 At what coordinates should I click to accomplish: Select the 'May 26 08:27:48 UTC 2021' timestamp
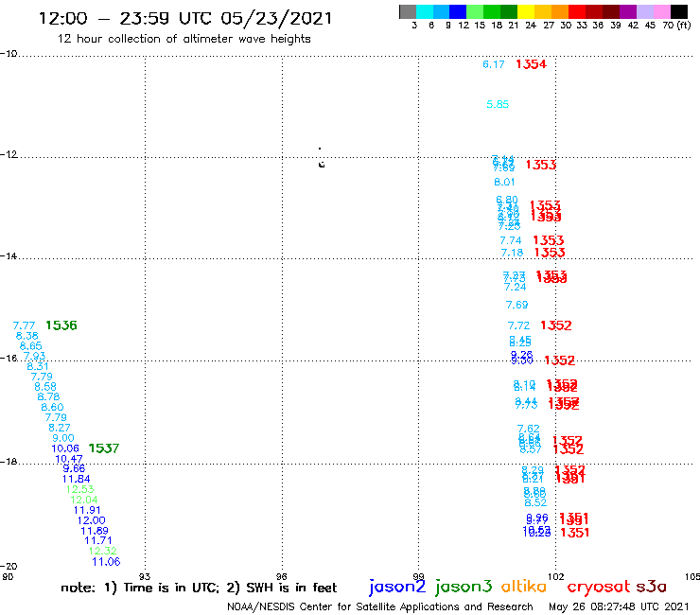point(619,606)
